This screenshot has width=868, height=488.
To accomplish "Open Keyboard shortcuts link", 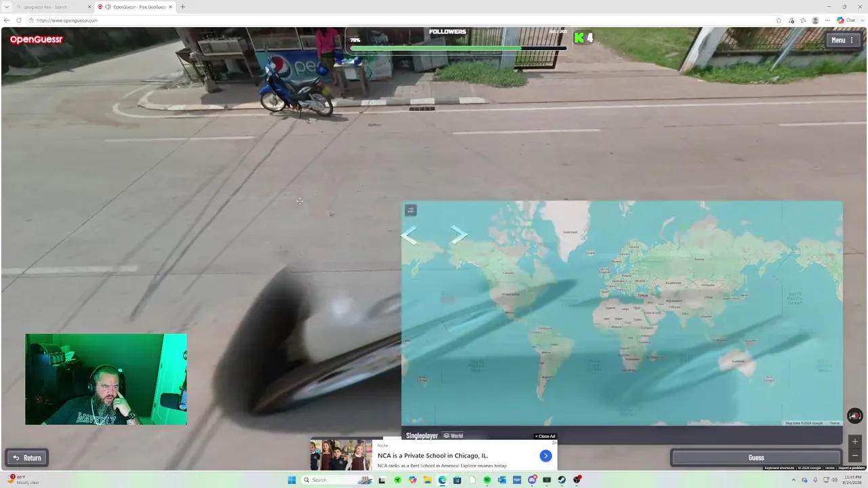I will 779,468.
